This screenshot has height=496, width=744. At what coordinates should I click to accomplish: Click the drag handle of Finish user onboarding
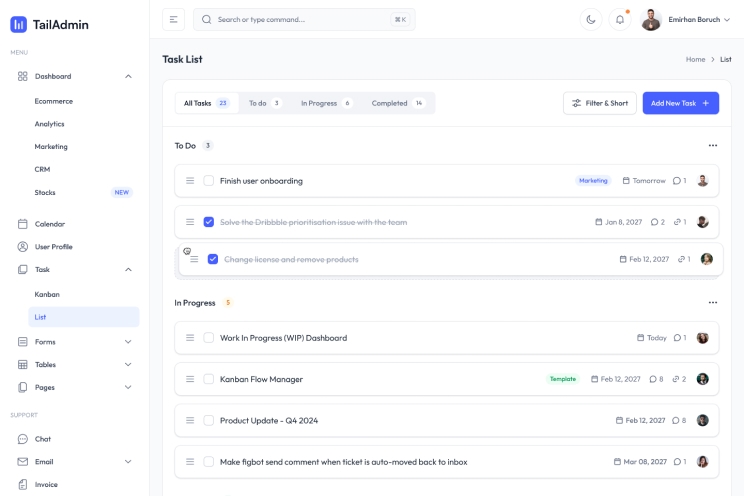pyautogui.click(x=190, y=181)
